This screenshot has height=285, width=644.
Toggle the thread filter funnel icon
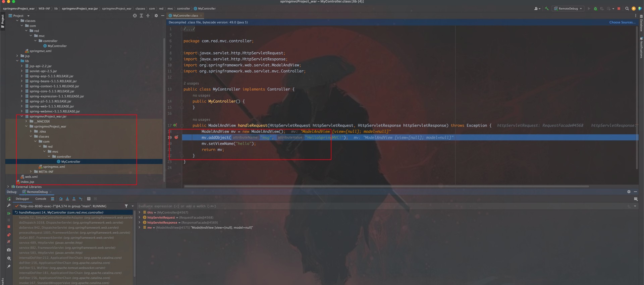pos(126,206)
